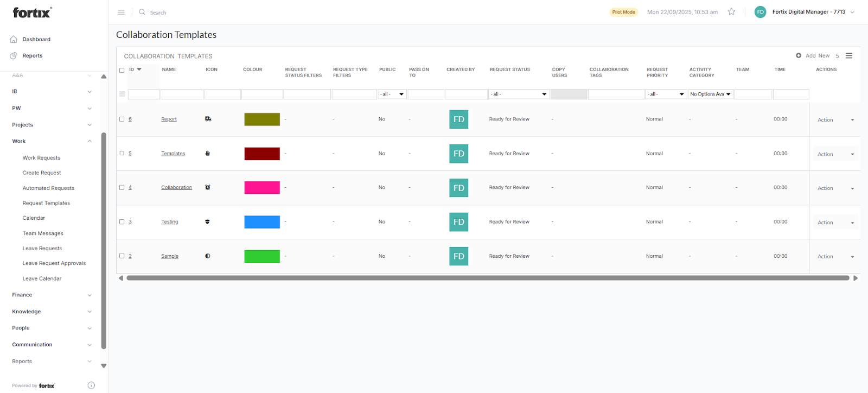
Task: Click the Name column filter field
Action: pos(182,94)
